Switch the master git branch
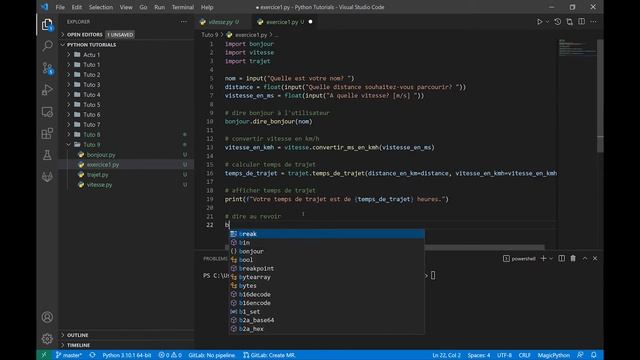Image resolution: width=640 pixels, height=360 pixels. coord(69,355)
